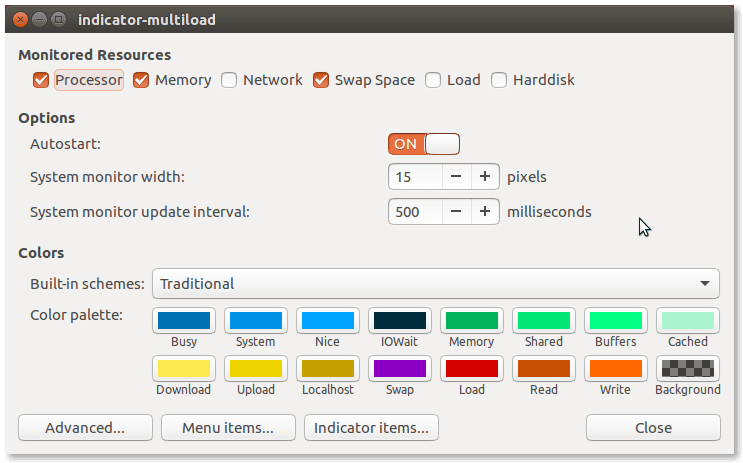Pick the checkered Background color swatch
Screen dimensions: 743x463
(x=688, y=369)
